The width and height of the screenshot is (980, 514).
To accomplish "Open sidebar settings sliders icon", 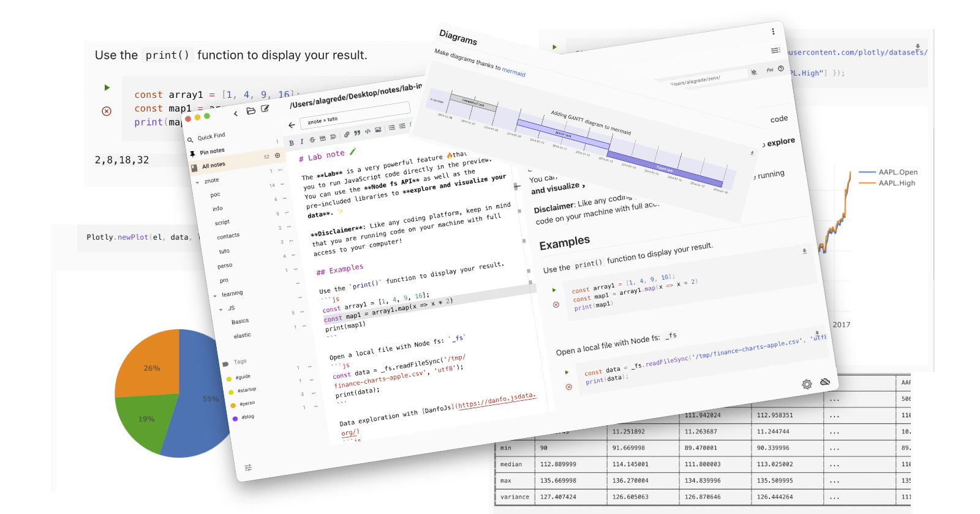I will pos(248,467).
